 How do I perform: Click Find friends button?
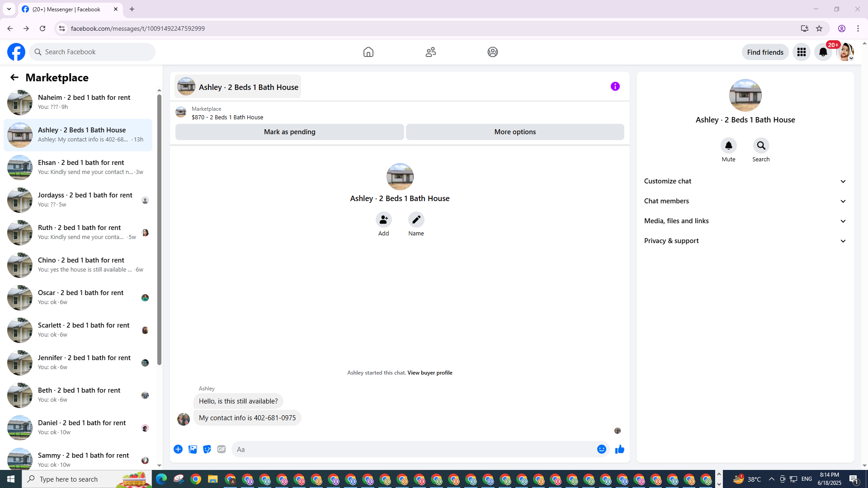(765, 52)
